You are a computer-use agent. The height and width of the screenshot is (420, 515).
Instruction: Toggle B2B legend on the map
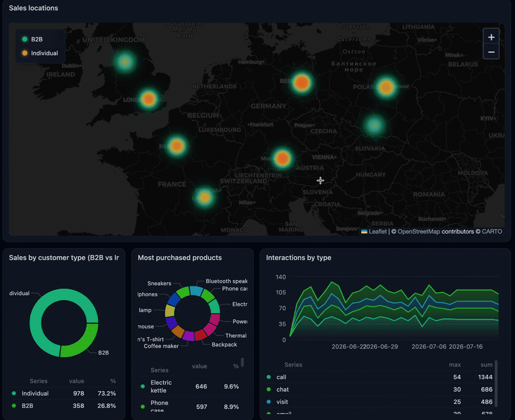tap(32, 40)
